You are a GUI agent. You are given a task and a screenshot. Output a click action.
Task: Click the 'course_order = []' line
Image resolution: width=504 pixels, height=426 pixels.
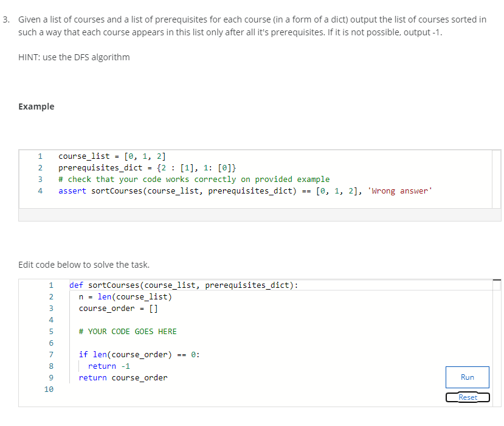[x=119, y=308]
